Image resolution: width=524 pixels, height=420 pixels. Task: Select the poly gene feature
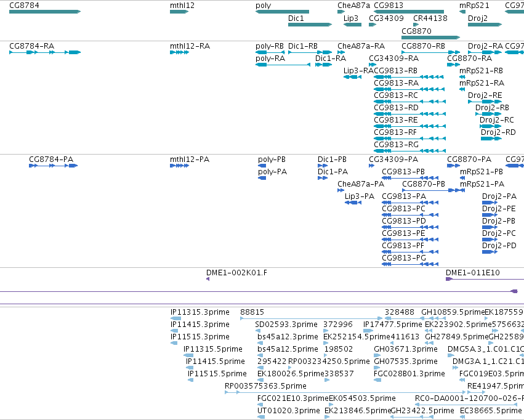coord(282,12)
